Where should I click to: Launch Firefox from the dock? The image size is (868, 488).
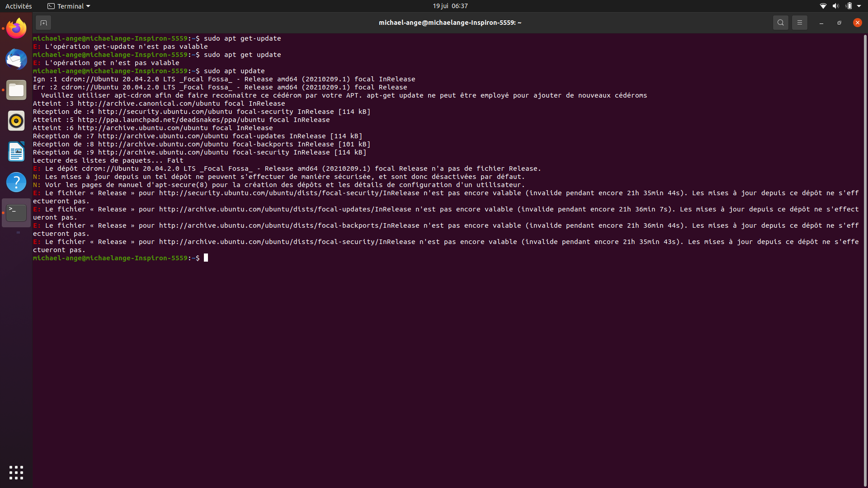tap(16, 28)
